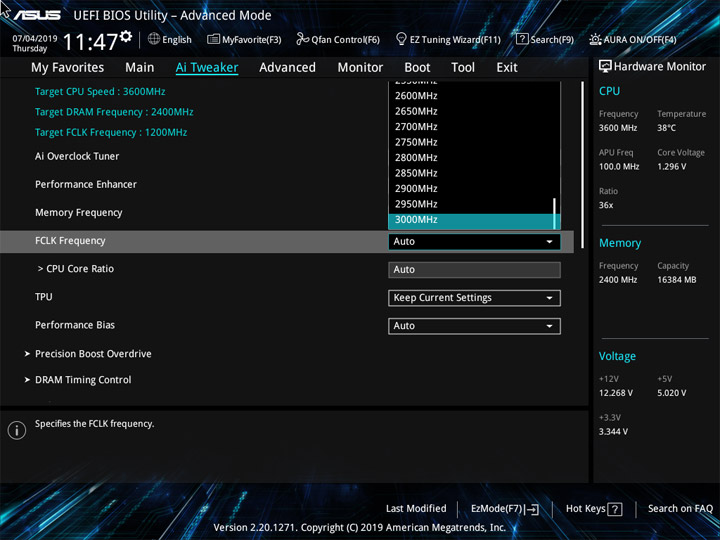Click the CPU Core Ratio Auto field

click(474, 270)
